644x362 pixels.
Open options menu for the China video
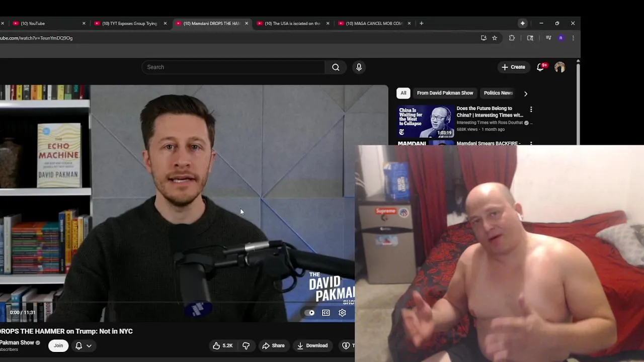pos(531,109)
